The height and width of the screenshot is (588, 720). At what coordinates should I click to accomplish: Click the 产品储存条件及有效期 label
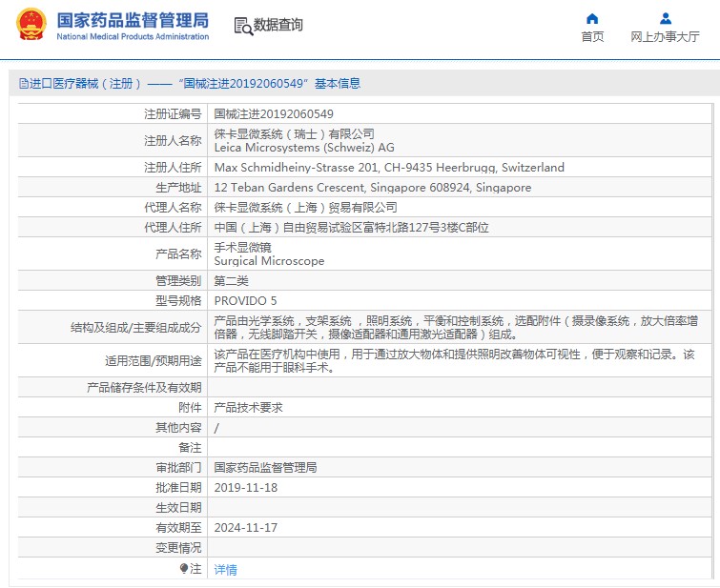tap(144, 388)
